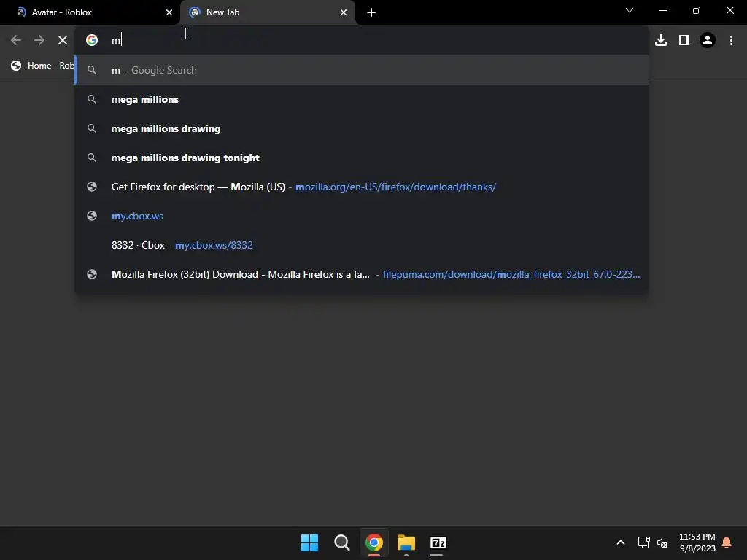Open Home - Roblox bookmark
The width and height of the screenshot is (747, 560).
click(42, 66)
